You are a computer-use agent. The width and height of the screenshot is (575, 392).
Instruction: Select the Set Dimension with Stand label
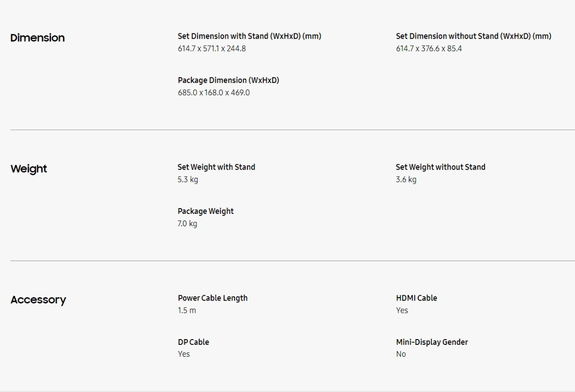249,36
